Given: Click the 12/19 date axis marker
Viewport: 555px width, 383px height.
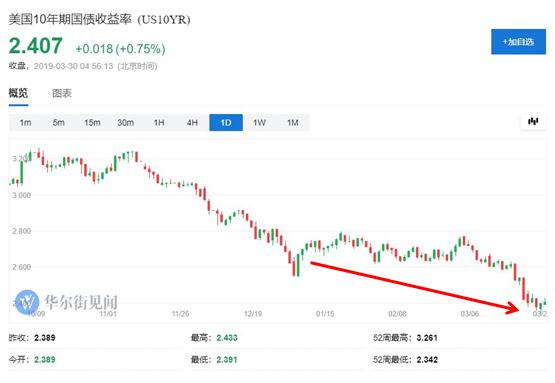Looking at the screenshot, I should [253, 314].
